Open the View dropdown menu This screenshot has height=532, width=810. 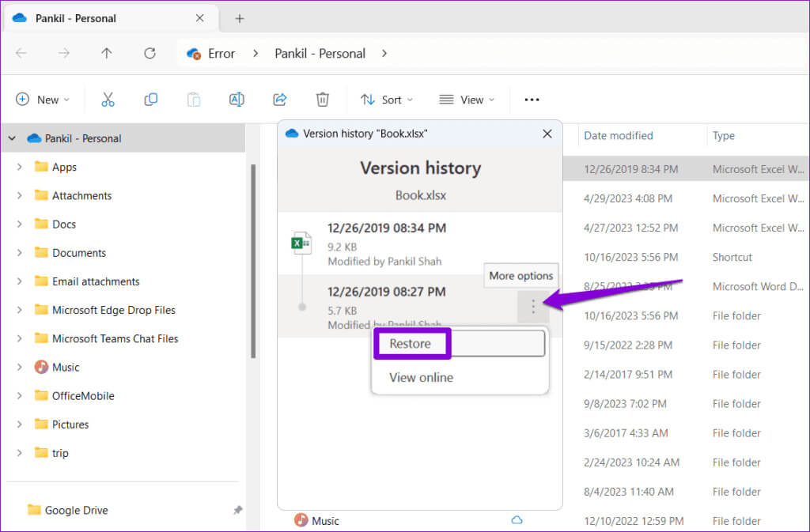click(x=467, y=100)
